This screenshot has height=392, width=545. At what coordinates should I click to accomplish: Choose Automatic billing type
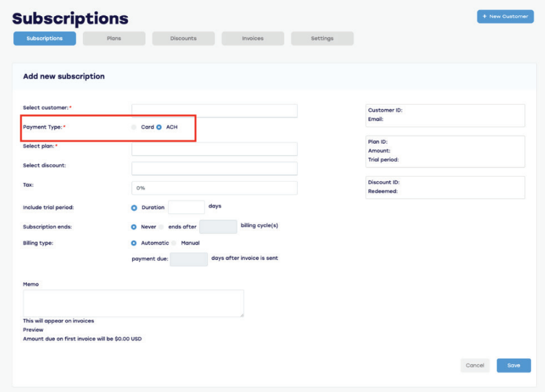coord(133,243)
